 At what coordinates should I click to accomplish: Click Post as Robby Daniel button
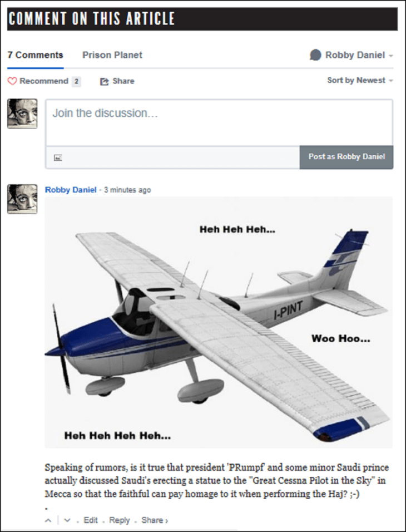click(x=346, y=157)
